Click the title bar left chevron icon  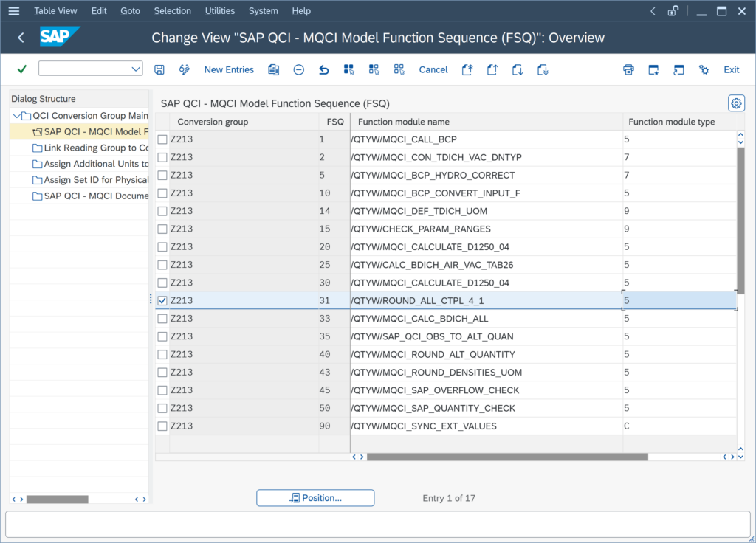coord(653,10)
